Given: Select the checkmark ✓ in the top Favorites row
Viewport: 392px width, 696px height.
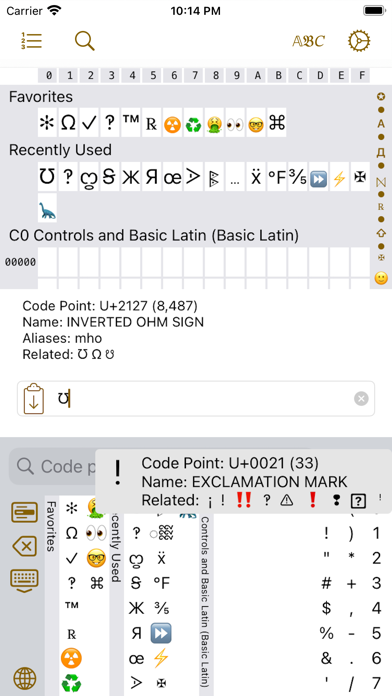Looking at the screenshot, I should (89, 123).
